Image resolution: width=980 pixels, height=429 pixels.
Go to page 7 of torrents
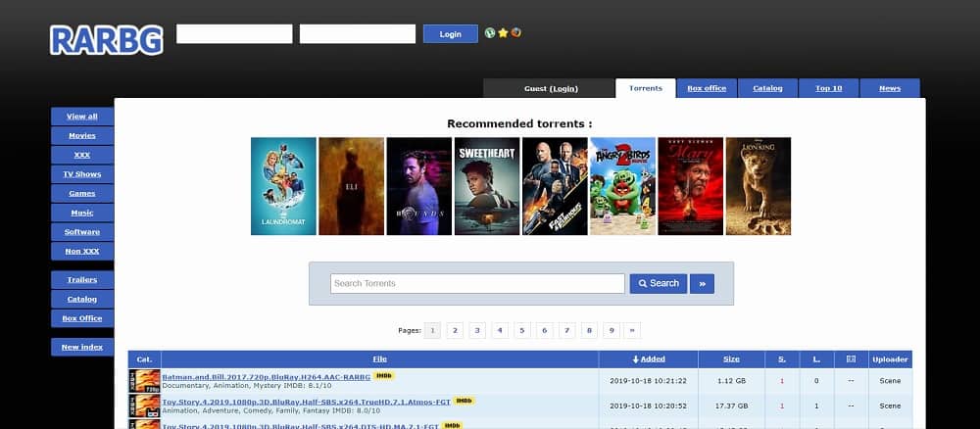(x=566, y=330)
